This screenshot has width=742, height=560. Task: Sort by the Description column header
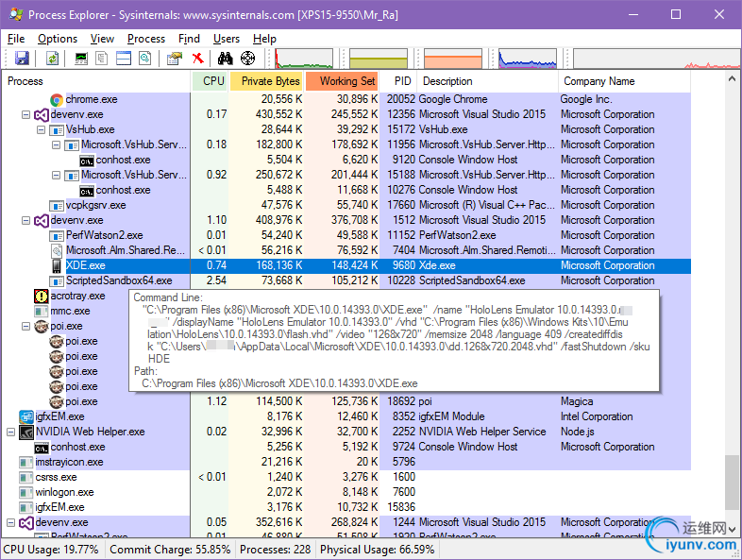point(488,81)
